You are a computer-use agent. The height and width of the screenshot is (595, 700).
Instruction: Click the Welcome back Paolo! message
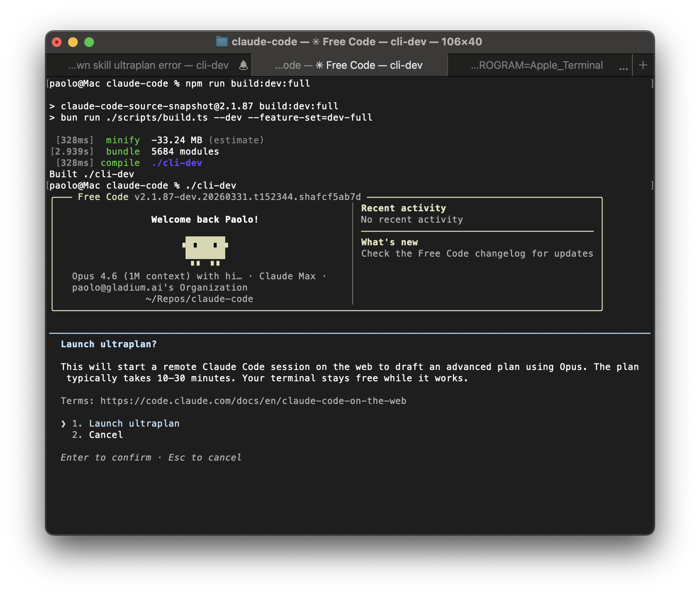click(206, 219)
